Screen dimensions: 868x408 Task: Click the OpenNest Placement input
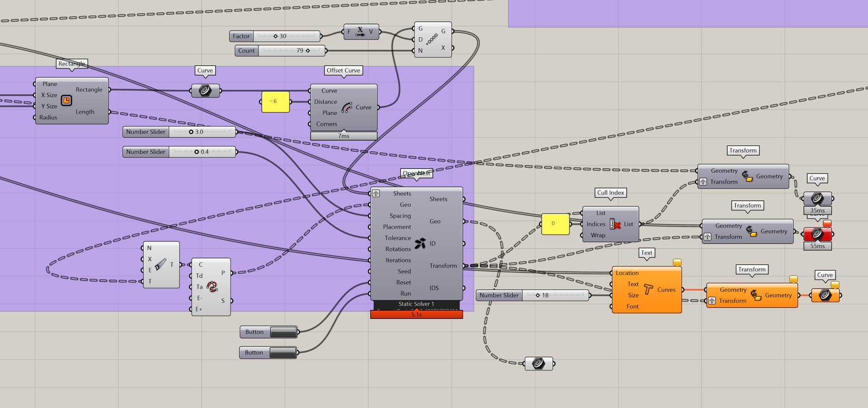pos(397,227)
